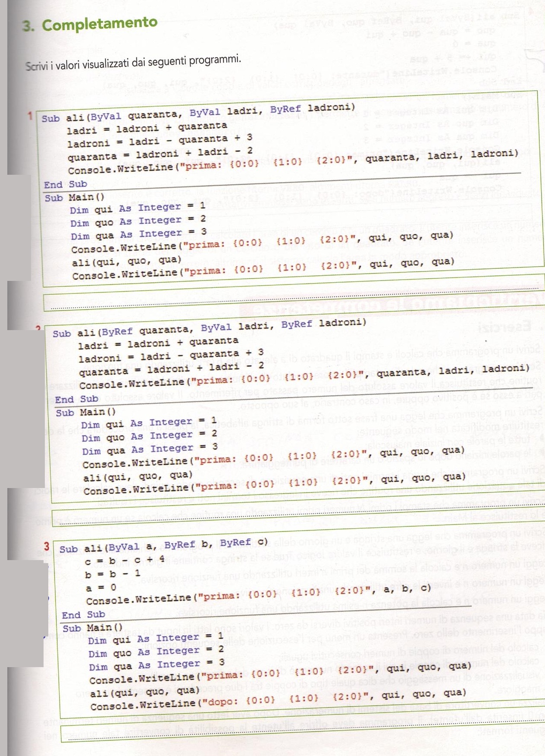Click "Dim quo As Integer = 2" in exercise 1
Image resolution: width=545 pixels, height=756 pixels.
coord(138,221)
